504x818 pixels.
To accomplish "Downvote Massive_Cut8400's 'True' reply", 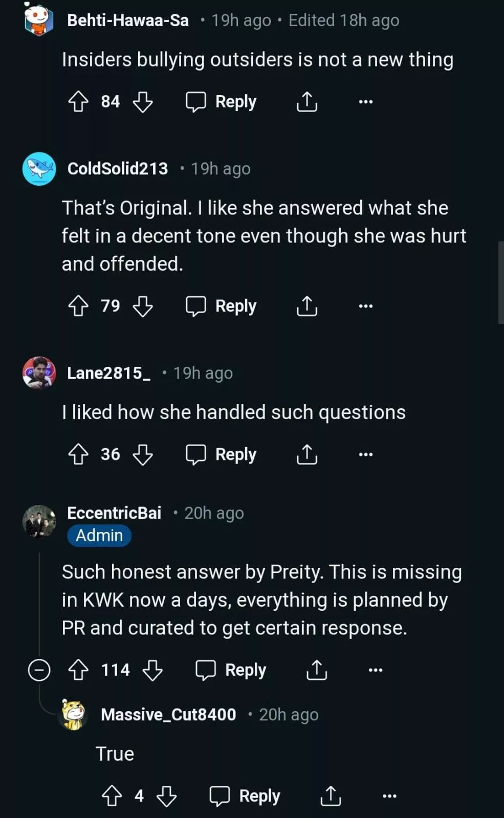I will [x=166, y=796].
